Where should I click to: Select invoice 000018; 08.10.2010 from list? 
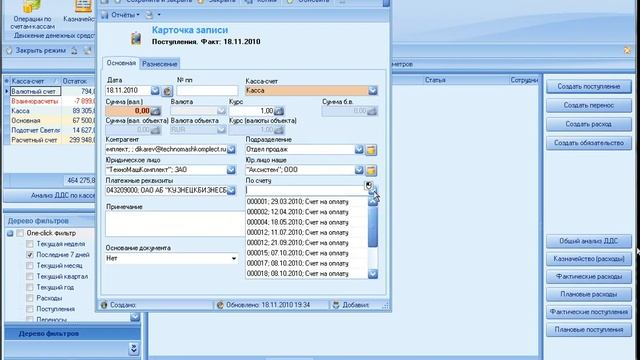(307, 273)
